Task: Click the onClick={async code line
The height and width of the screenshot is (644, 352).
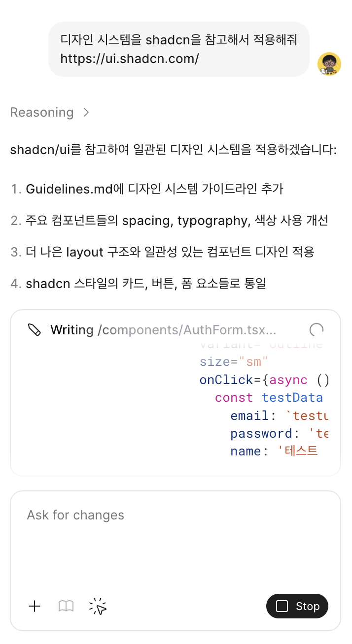Action: (x=264, y=380)
